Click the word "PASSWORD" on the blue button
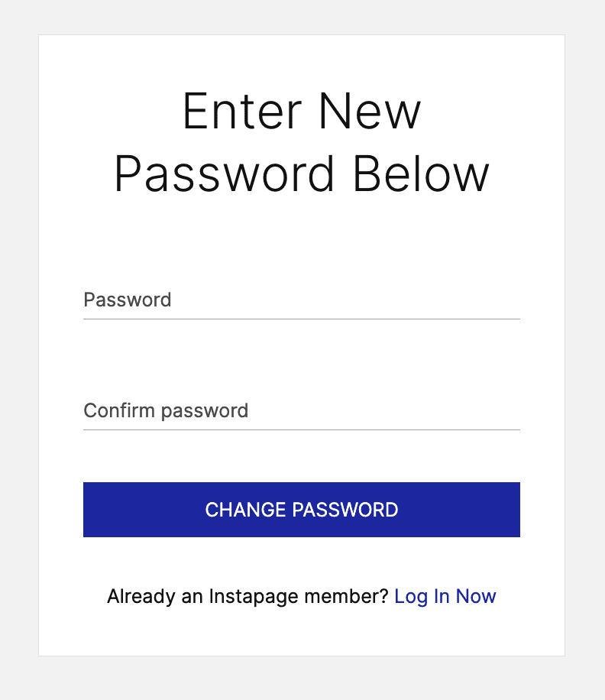 point(345,510)
